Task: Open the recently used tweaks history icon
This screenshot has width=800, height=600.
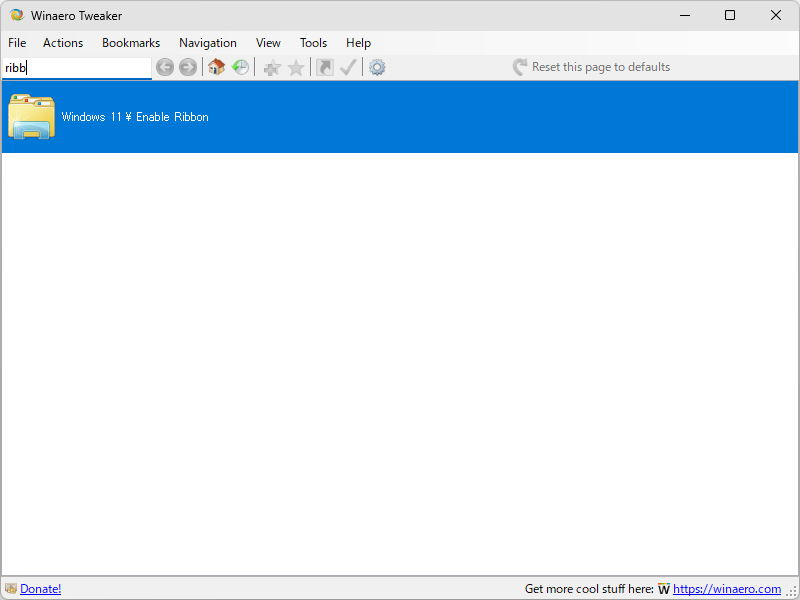Action: click(241, 67)
